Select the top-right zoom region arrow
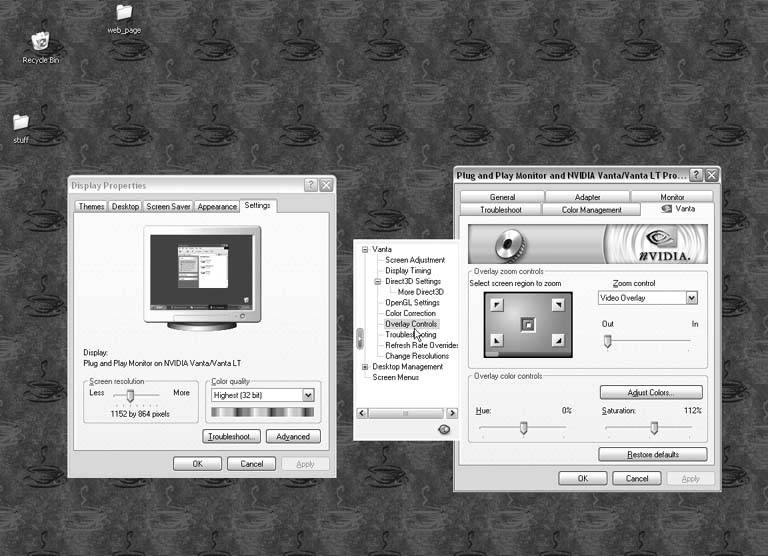The height and width of the screenshot is (556, 768). (556, 304)
